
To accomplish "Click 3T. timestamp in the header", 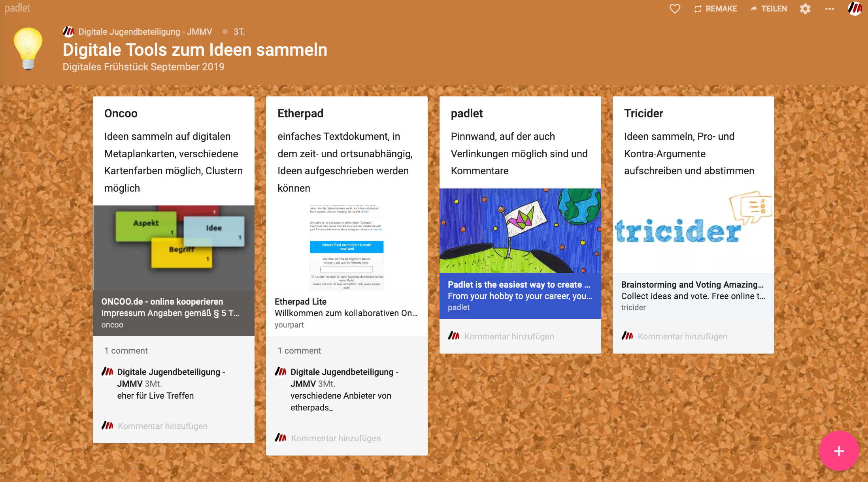I will [239, 32].
